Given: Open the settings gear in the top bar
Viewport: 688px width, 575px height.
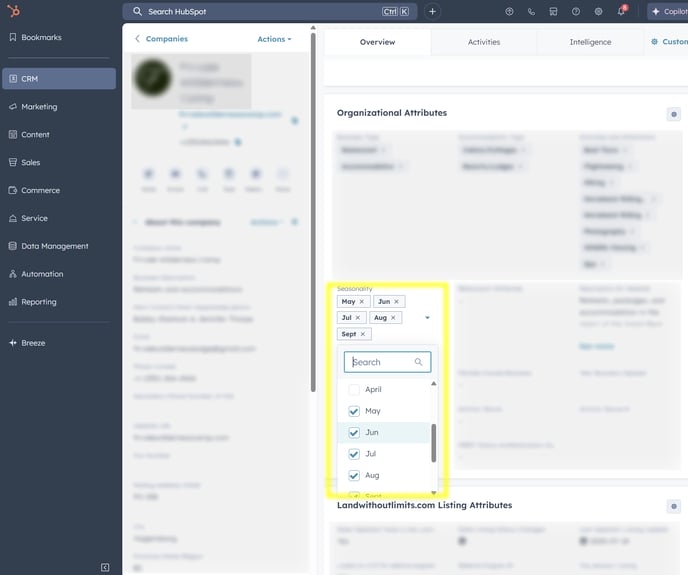Looking at the screenshot, I should click(598, 12).
